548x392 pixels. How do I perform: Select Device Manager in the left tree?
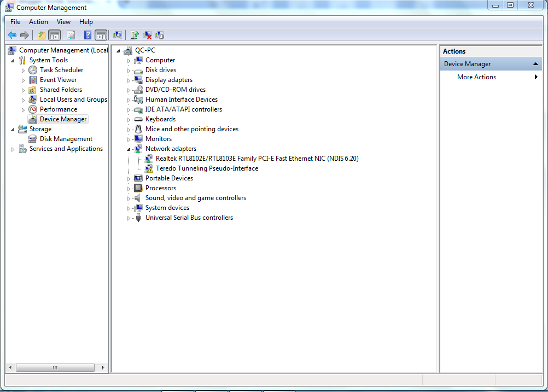(x=63, y=119)
